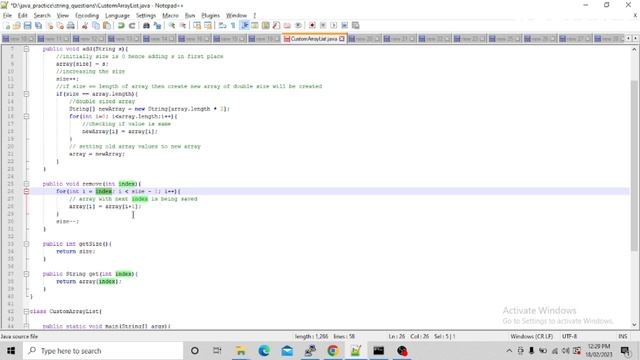Cut selection with the scissors icon
This screenshot has height=360, width=640.
point(85,25)
